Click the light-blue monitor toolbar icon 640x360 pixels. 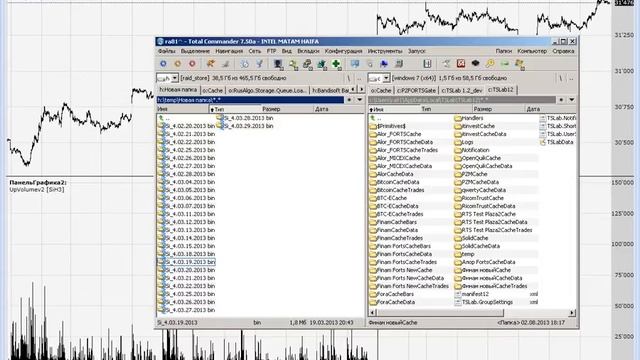pos(355,64)
